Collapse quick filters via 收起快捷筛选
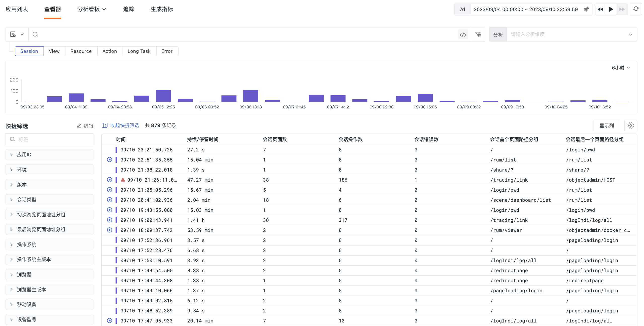This screenshot has width=644, height=326. point(121,125)
